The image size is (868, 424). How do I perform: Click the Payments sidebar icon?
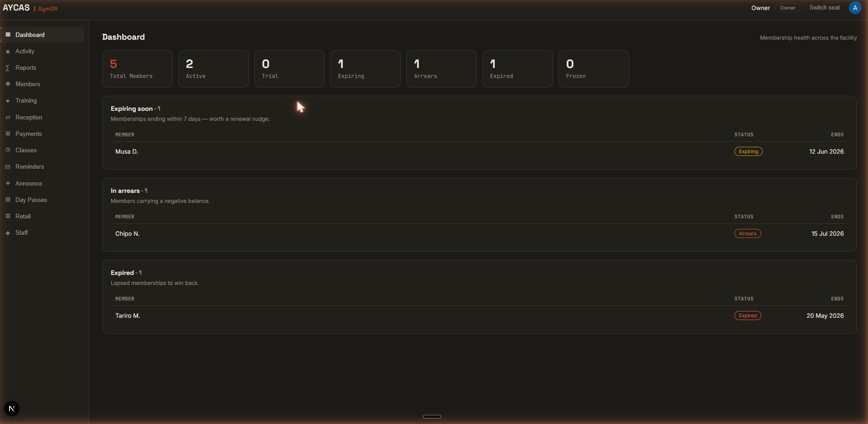tap(8, 134)
